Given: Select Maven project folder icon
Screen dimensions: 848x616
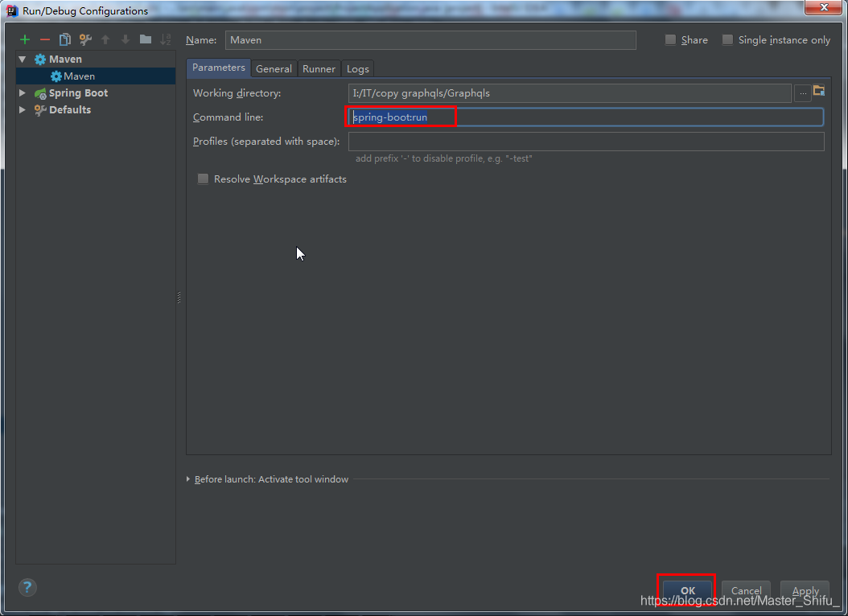Looking at the screenshot, I should (819, 91).
